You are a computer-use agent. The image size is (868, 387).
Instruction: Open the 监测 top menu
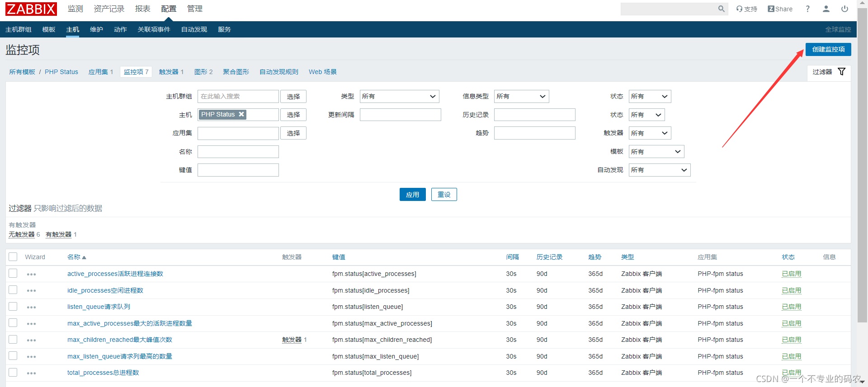pyautogui.click(x=75, y=9)
